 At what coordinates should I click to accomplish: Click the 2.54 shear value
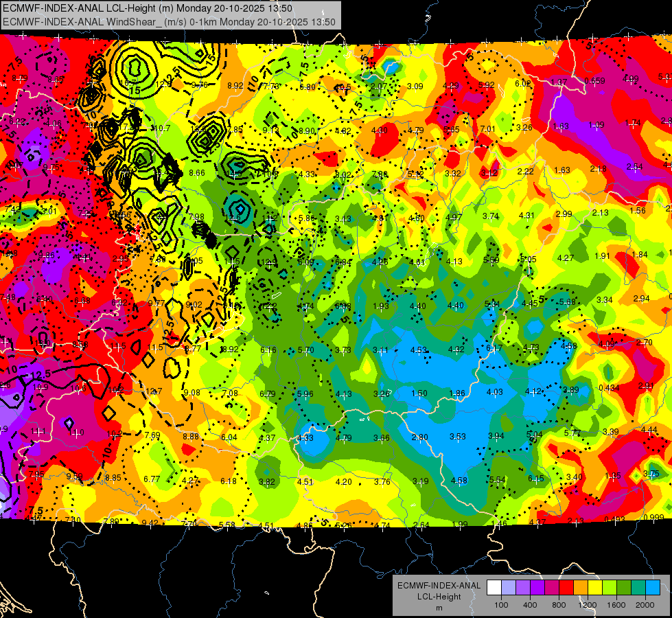pos(634,166)
